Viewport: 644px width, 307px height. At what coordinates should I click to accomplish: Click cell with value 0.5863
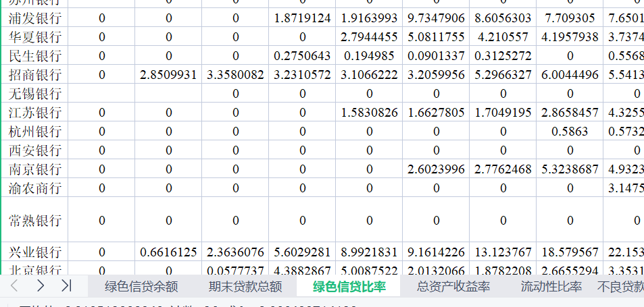[570, 131]
